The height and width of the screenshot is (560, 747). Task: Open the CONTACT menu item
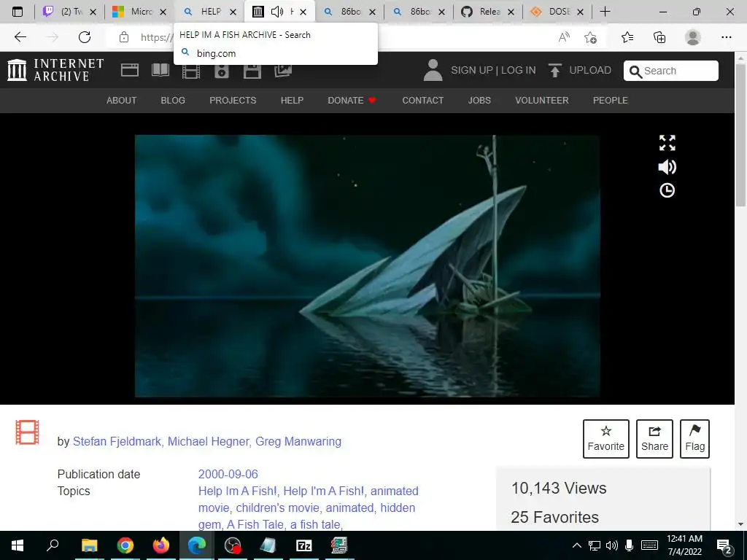[422, 101]
